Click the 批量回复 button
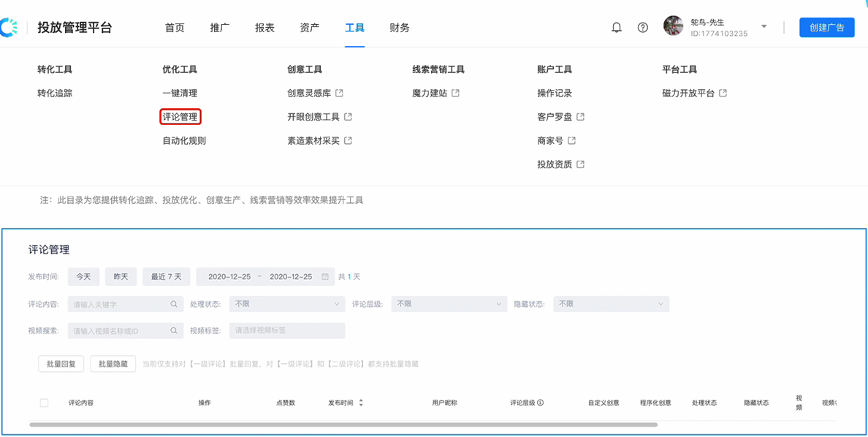The width and height of the screenshot is (868, 437). pyautogui.click(x=61, y=363)
